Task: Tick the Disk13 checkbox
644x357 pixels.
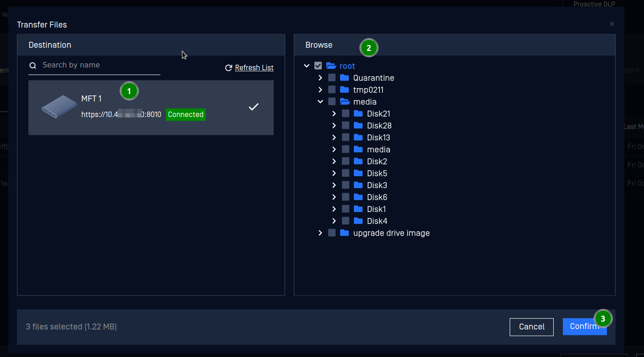Action: (x=346, y=138)
